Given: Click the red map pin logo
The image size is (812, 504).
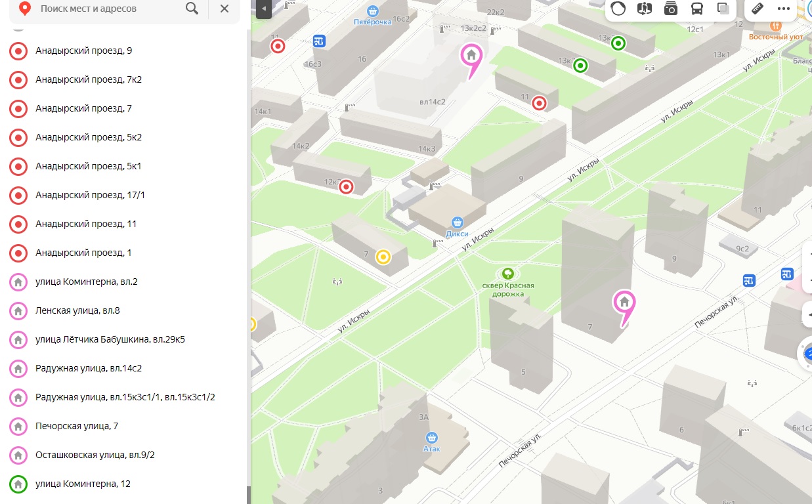Looking at the screenshot, I should click(25, 9).
